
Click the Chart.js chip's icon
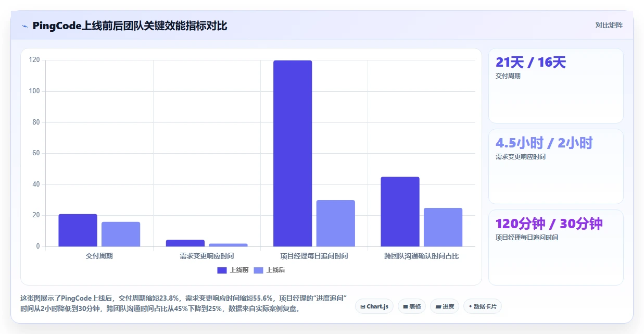tap(363, 307)
